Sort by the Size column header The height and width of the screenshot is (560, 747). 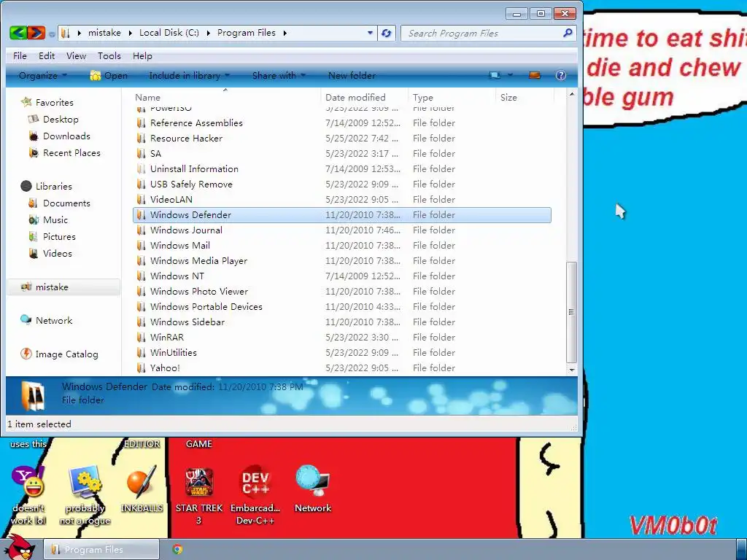(525, 97)
